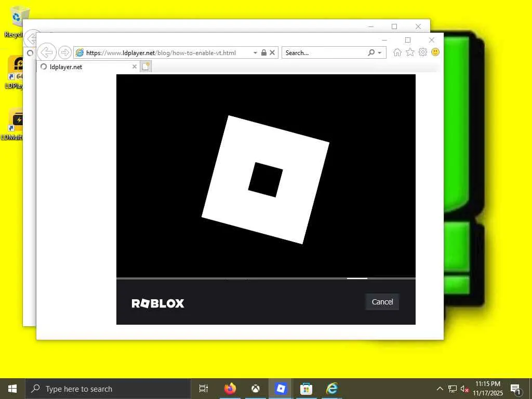Image resolution: width=532 pixels, height=399 pixels.
Task: Click the Roblox logo text in installer
Action: tap(158, 303)
